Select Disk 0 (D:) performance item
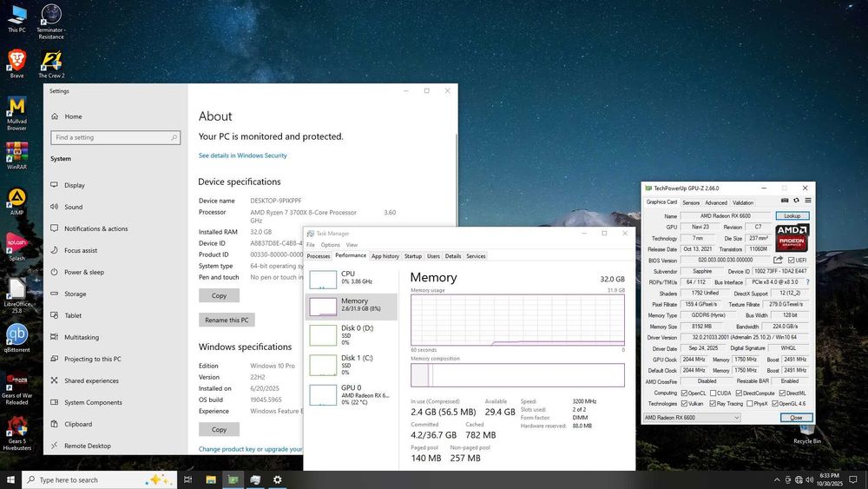This screenshot has width=868, height=489. click(352, 335)
